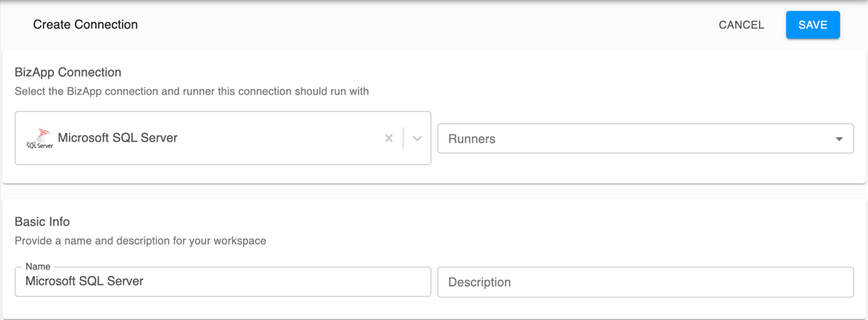Click the Runners dropdown caret arrow

tap(839, 139)
